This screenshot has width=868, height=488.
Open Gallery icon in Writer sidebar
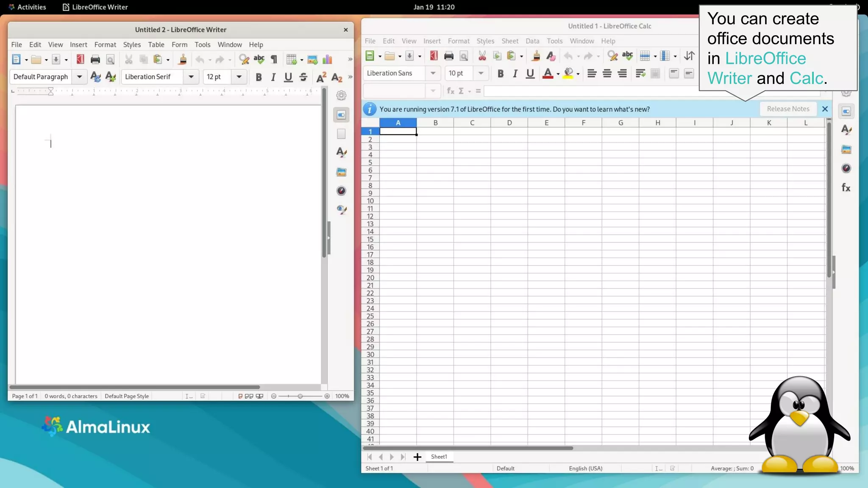point(341,172)
